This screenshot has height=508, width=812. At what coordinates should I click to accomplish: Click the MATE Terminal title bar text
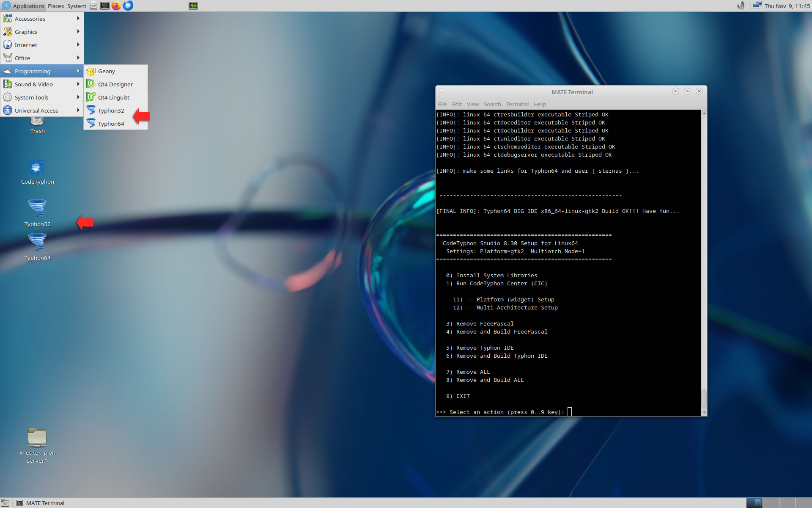click(572, 92)
